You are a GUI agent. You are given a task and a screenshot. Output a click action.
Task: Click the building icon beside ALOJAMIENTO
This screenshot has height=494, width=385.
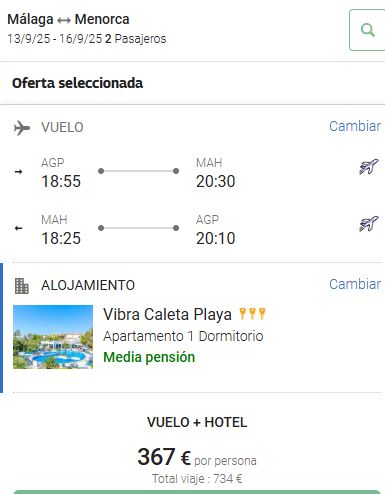22,286
